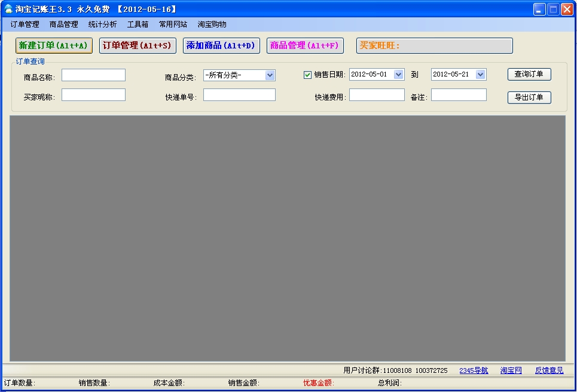
Task: Click 总利润 status label
Action: pos(390,383)
